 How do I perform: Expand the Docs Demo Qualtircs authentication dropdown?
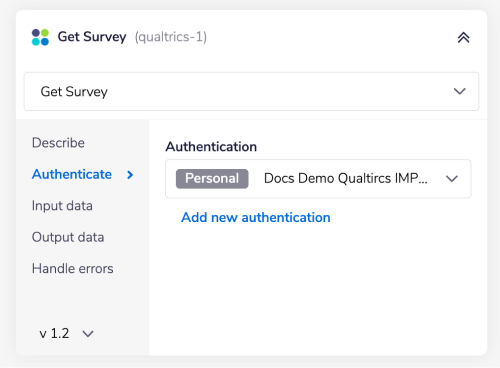coord(318,179)
